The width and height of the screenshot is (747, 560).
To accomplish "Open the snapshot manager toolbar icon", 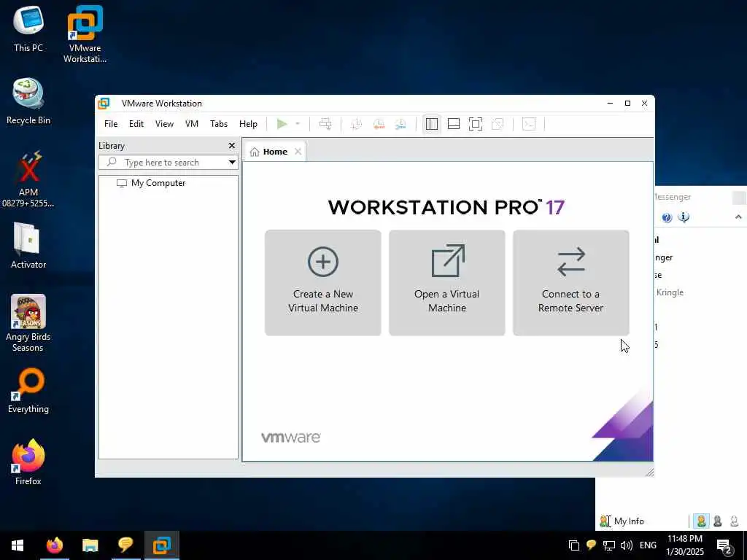I will [x=400, y=124].
